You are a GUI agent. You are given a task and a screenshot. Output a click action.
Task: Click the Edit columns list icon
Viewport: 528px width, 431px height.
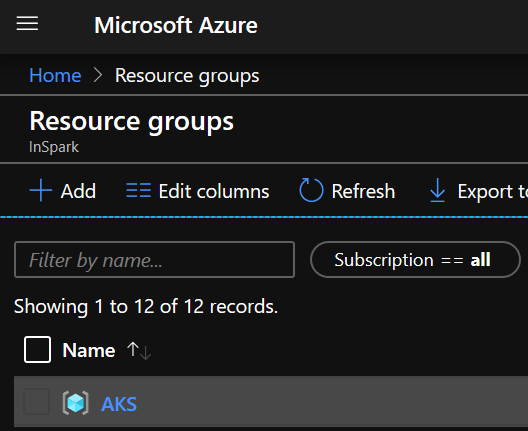[x=138, y=191]
